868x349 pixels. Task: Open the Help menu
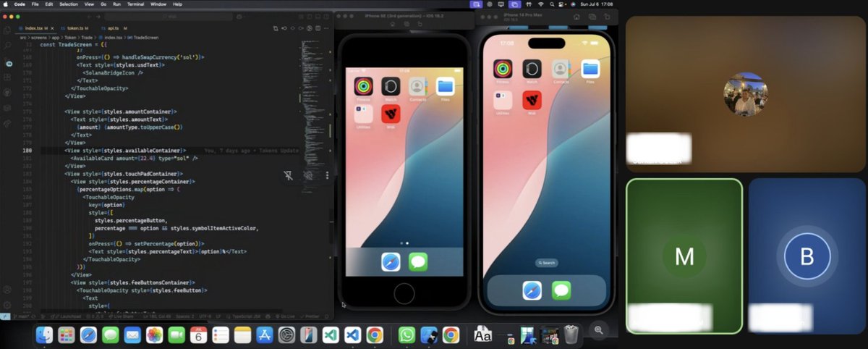pos(177,4)
